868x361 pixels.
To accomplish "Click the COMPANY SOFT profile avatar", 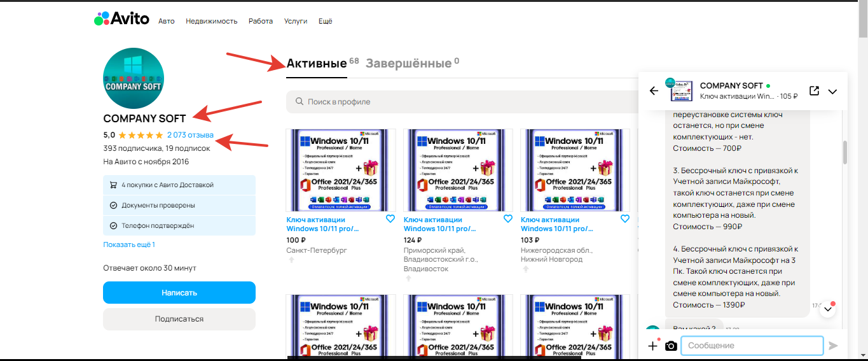I will 134,78.
